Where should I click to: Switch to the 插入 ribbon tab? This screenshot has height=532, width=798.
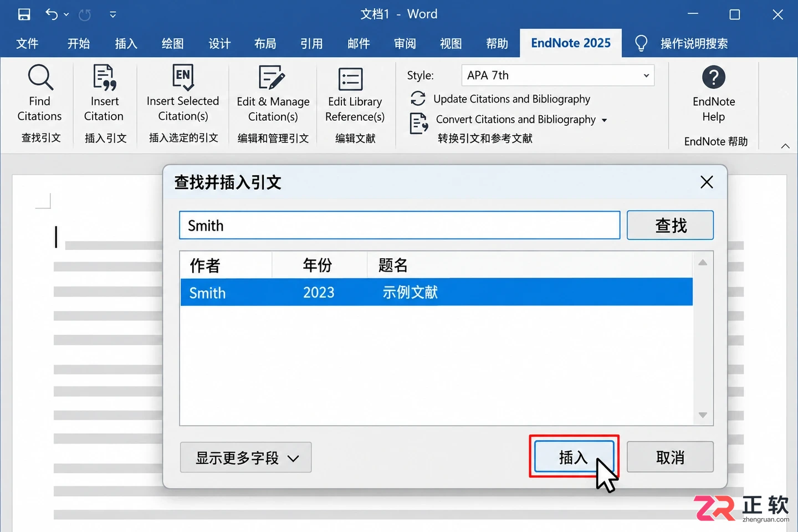pos(126,44)
